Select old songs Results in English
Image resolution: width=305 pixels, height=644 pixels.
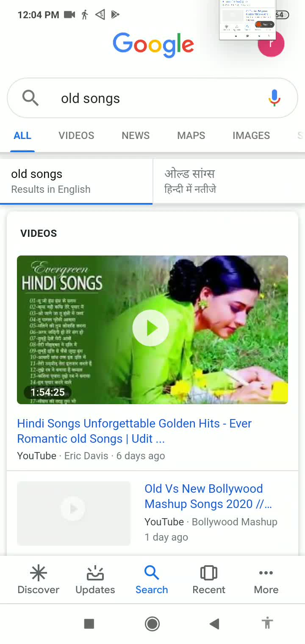tap(76, 181)
